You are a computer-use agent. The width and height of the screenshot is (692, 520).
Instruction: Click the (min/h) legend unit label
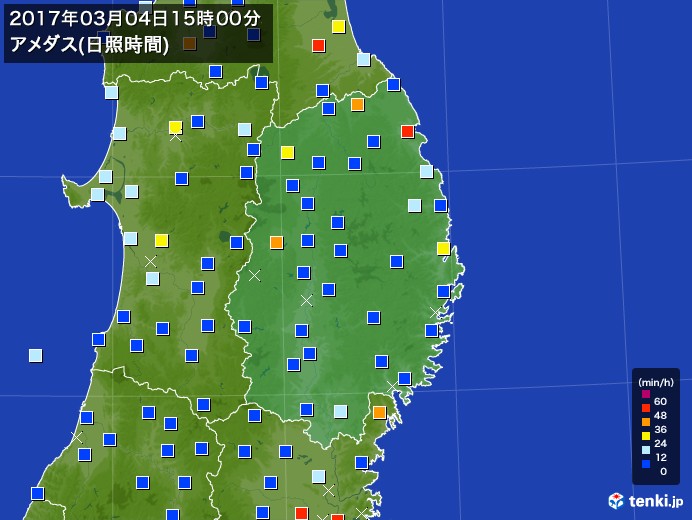click(x=656, y=382)
